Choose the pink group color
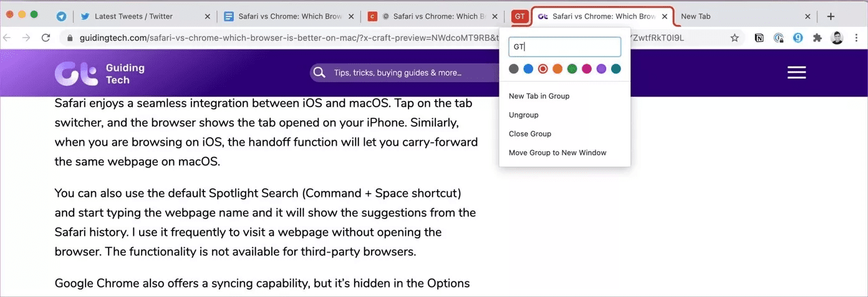This screenshot has width=868, height=297. pos(587,69)
